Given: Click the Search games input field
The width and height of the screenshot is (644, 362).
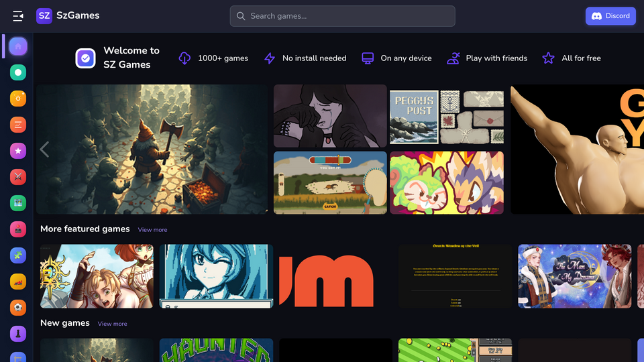Looking at the screenshot, I should [342, 16].
